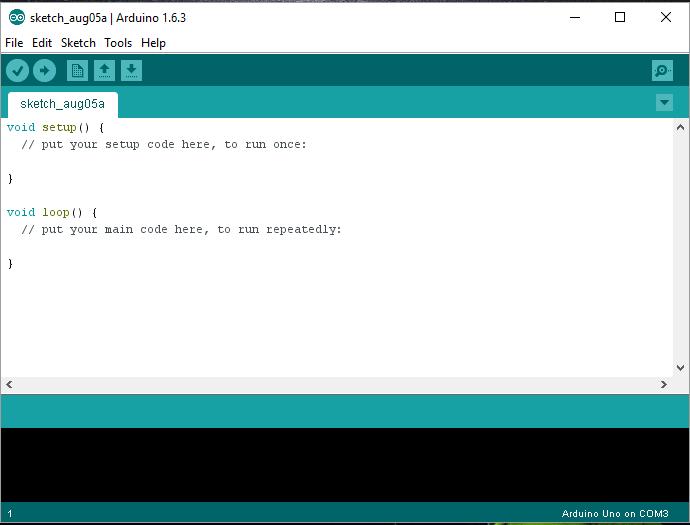This screenshot has height=525, width=690.
Task: Click line number 1 in status bar
Action: tap(10, 514)
